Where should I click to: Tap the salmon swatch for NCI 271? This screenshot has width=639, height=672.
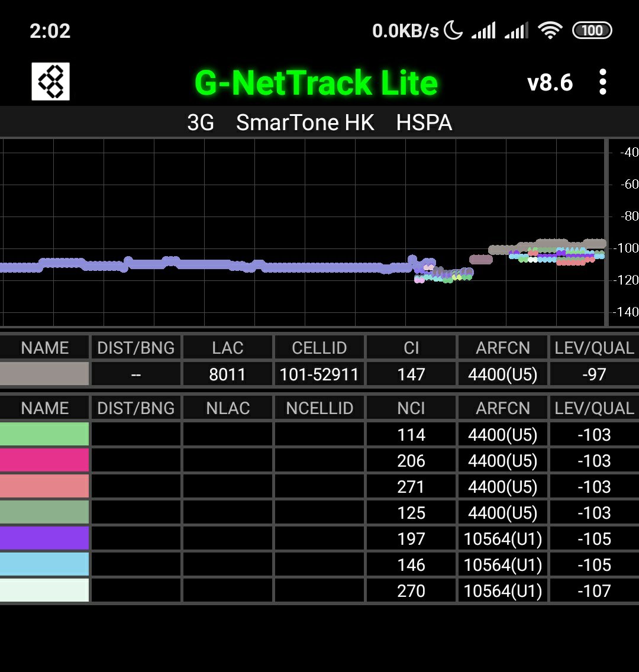(44, 486)
